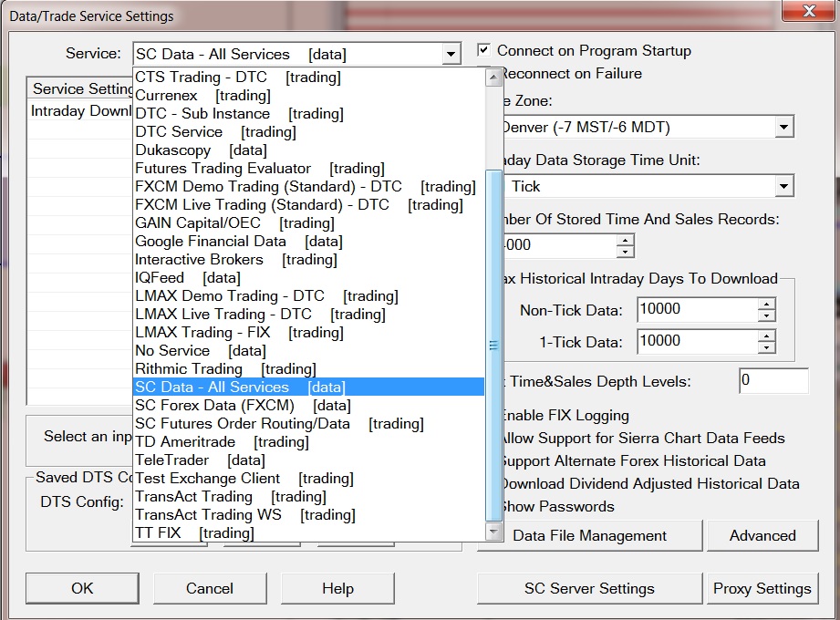Increase 1-Tick Data days value

pos(767,336)
